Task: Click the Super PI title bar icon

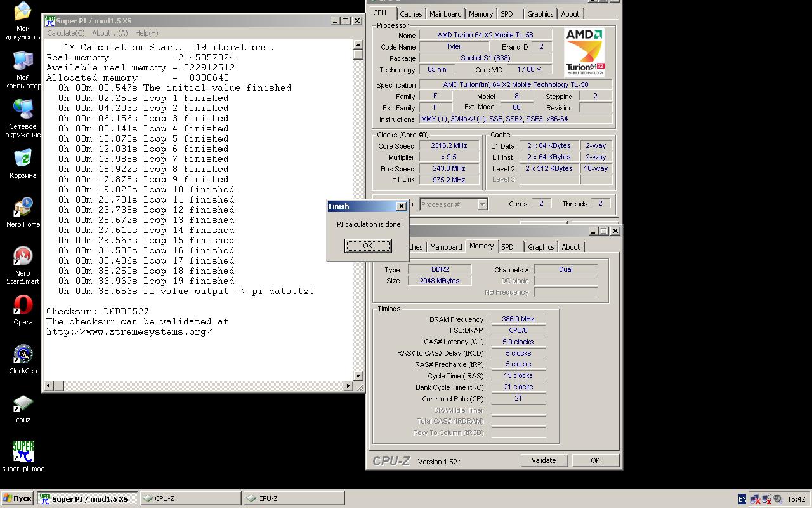Action: click(49, 21)
